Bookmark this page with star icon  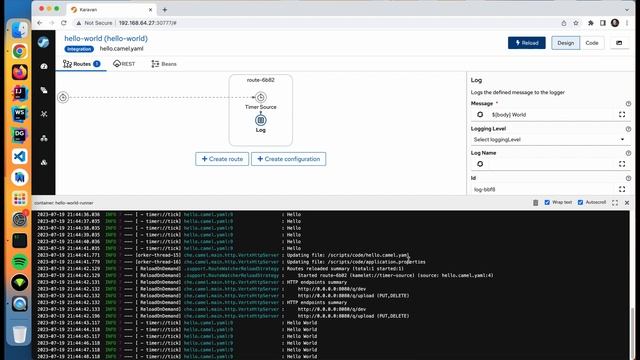576,23
